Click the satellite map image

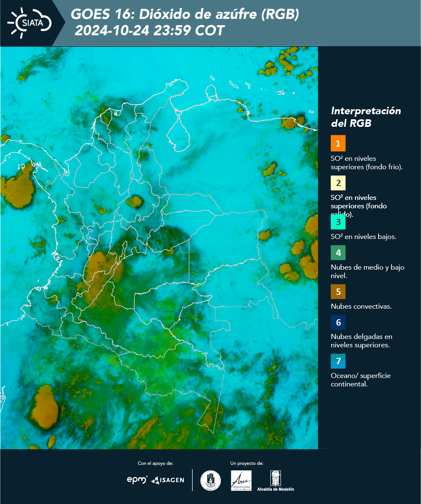pyautogui.click(x=160, y=247)
